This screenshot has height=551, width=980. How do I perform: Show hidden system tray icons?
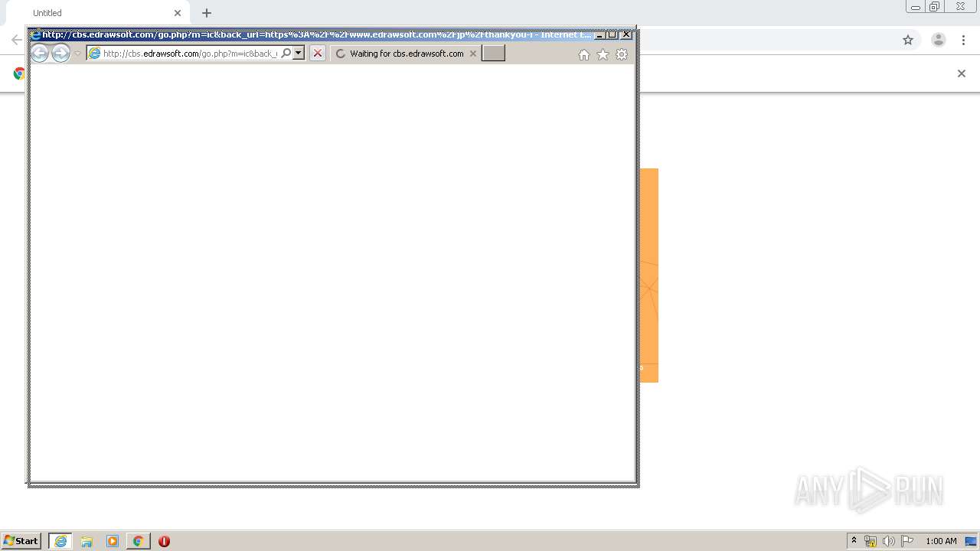click(x=854, y=541)
